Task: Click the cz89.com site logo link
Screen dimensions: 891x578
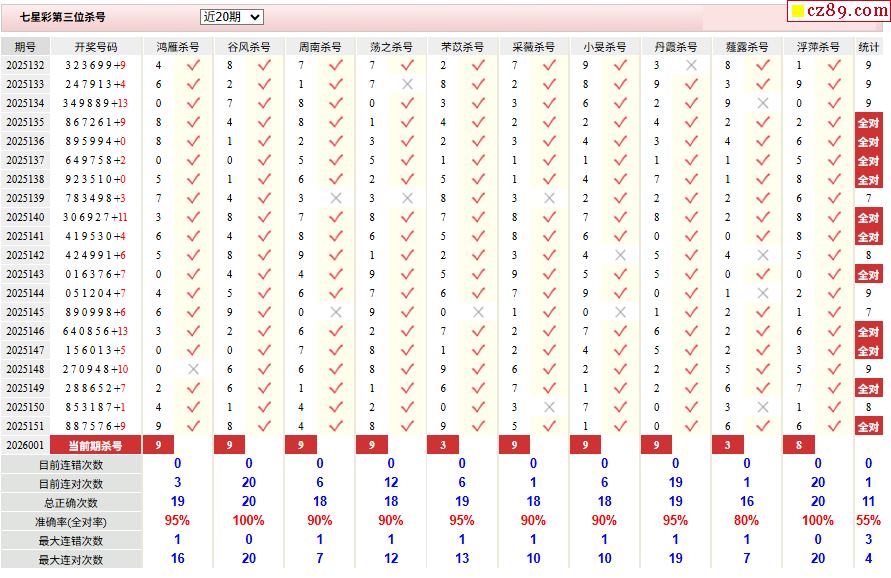Action: [x=839, y=10]
